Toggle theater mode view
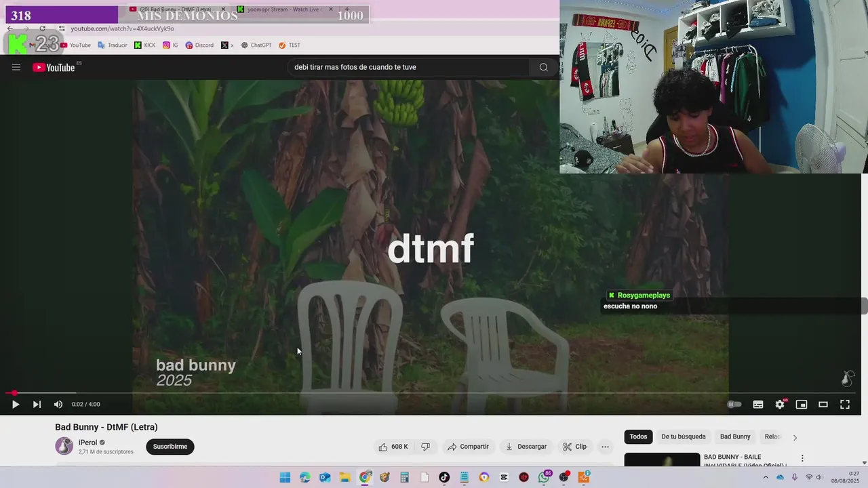Screen dimensions: 868x488 tap(823, 405)
